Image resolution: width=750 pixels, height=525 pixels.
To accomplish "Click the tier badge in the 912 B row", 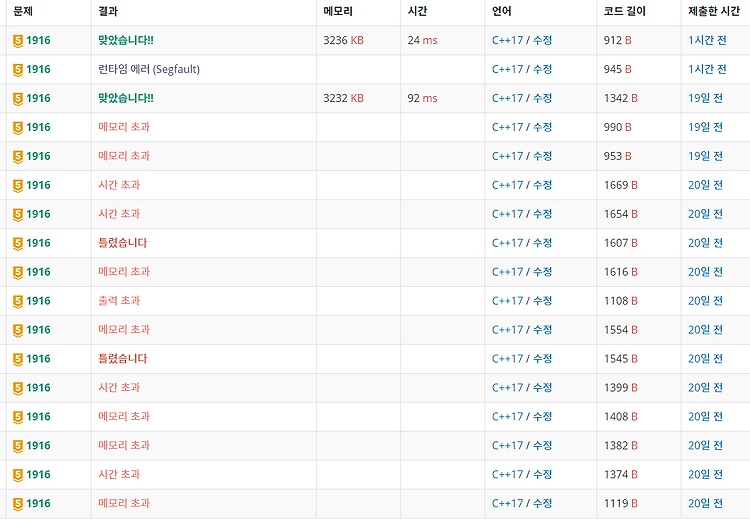I will 18,41.
